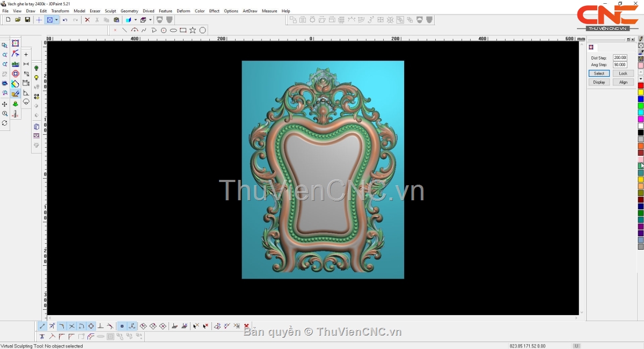Choose the rectangle drawing tool
The width and height of the screenshot is (644, 349).
point(183,31)
